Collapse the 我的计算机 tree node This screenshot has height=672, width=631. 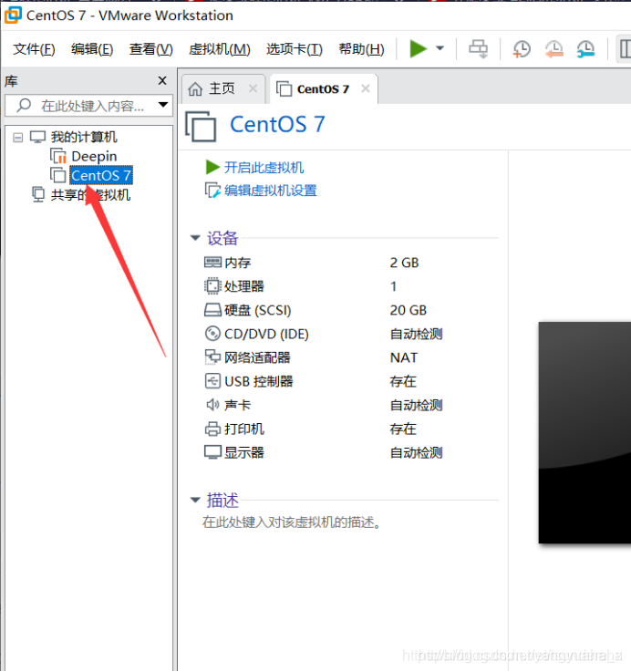[17, 138]
